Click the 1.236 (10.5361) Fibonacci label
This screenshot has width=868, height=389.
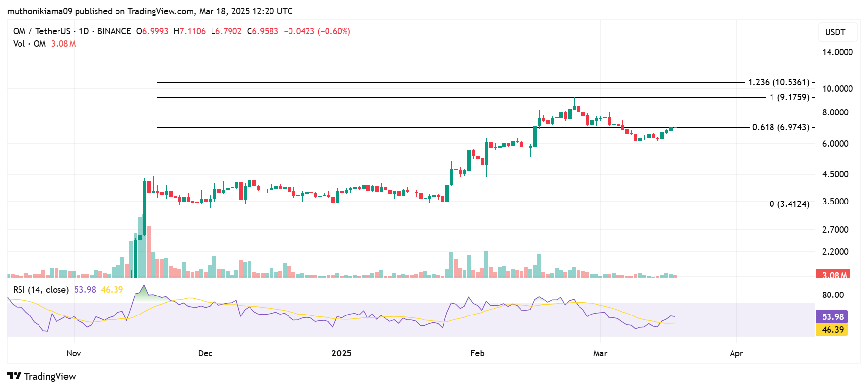[x=778, y=82]
